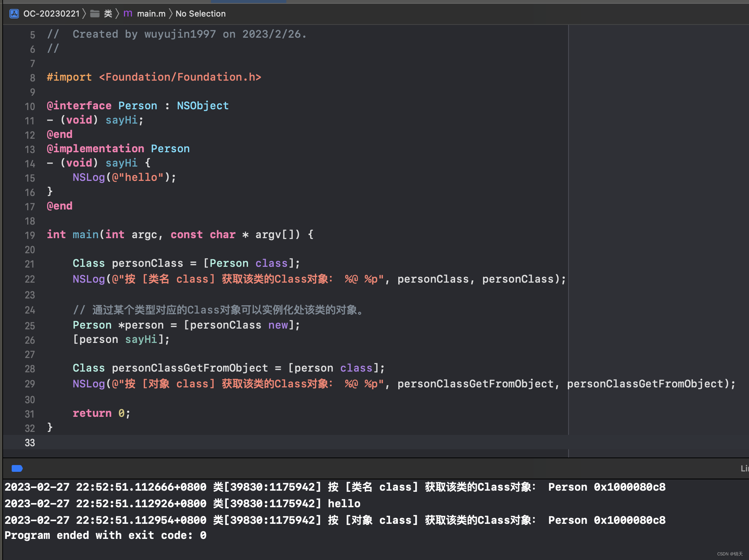Viewport: 749px width, 560px height.
Task: Click the sayHi method name on line 14
Action: [121, 163]
